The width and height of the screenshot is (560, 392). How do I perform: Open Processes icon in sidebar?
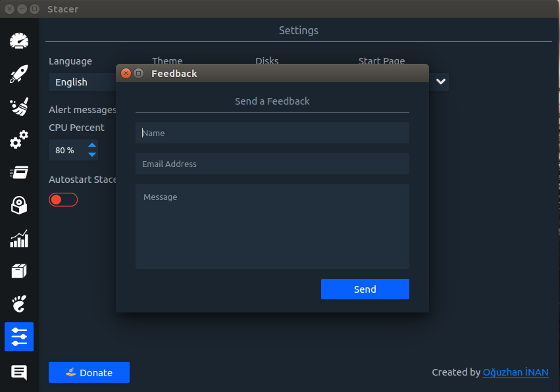[x=19, y=172]
